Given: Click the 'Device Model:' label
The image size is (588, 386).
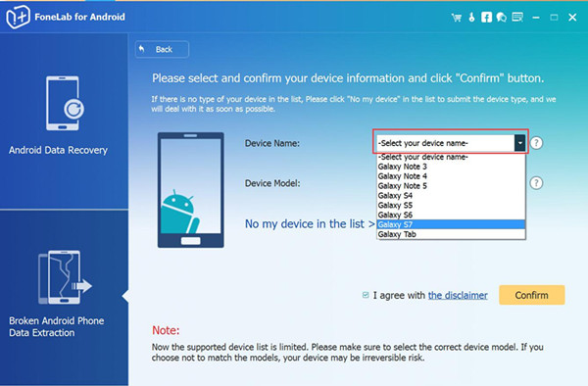Looking at the screenshot, I should 272,183.
